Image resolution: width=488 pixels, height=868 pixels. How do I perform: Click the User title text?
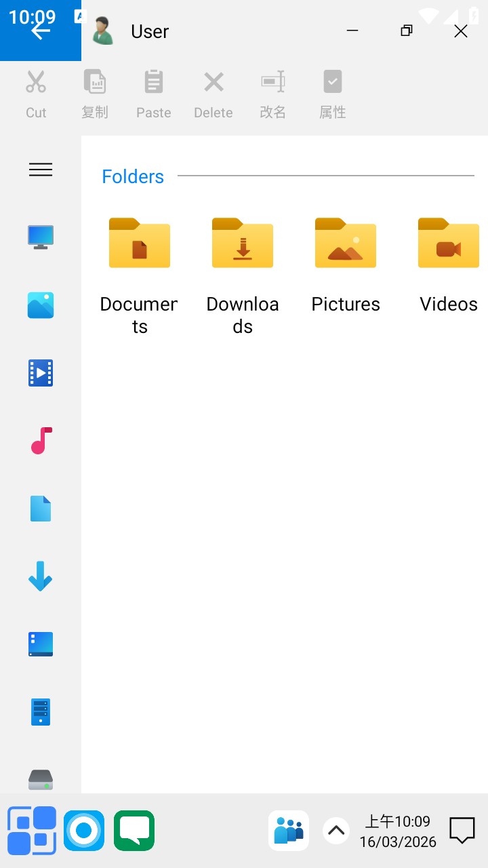[x=150, y=31]
